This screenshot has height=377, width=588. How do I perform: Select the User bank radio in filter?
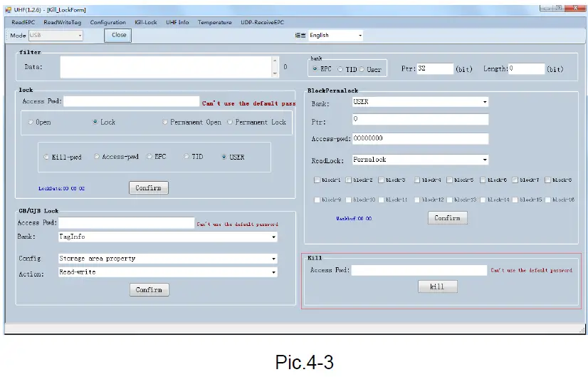tap(362, 69)
